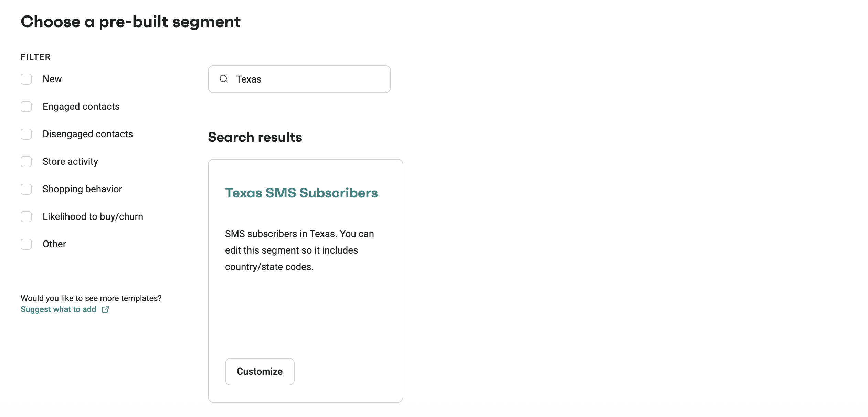Click the New filter label
The width and height of the screenshot is (868, 417).
pyautogui.click(x=52, y=79)
